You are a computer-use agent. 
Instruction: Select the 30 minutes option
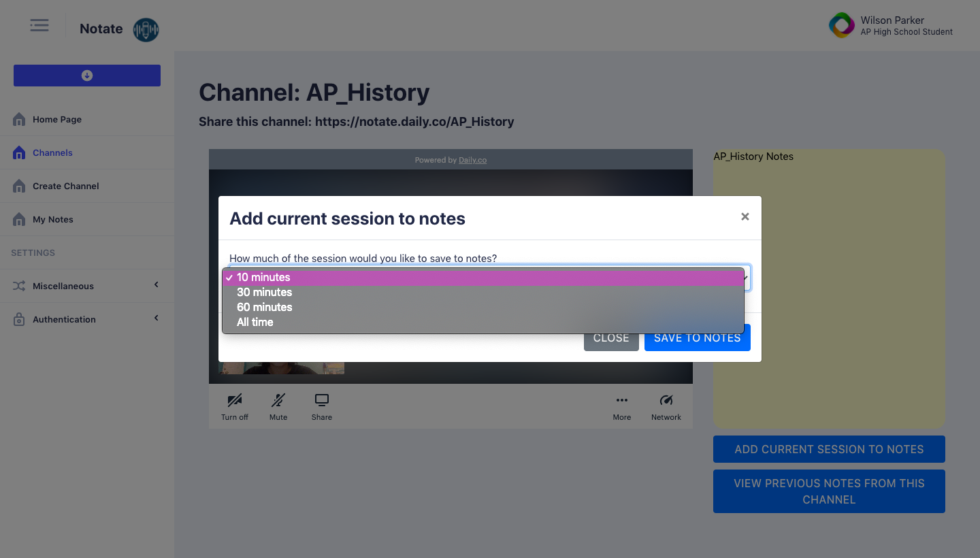click(x=483, y=292)
